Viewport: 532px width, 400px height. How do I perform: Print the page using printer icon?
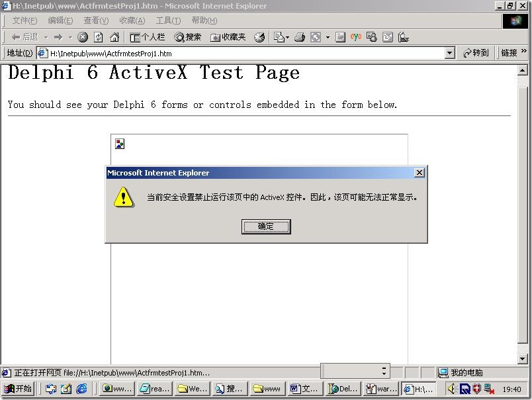click(x=300, y=37)
